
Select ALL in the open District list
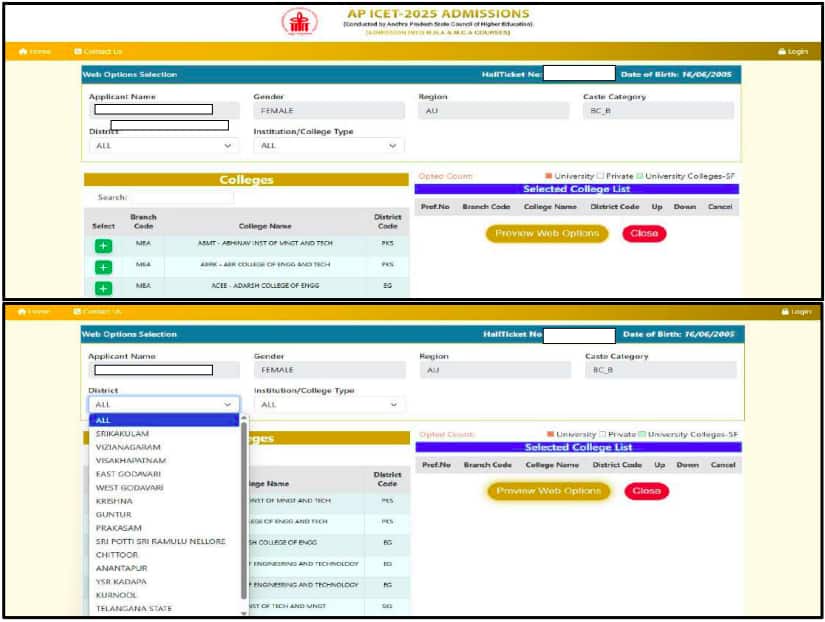coord(164,420)
